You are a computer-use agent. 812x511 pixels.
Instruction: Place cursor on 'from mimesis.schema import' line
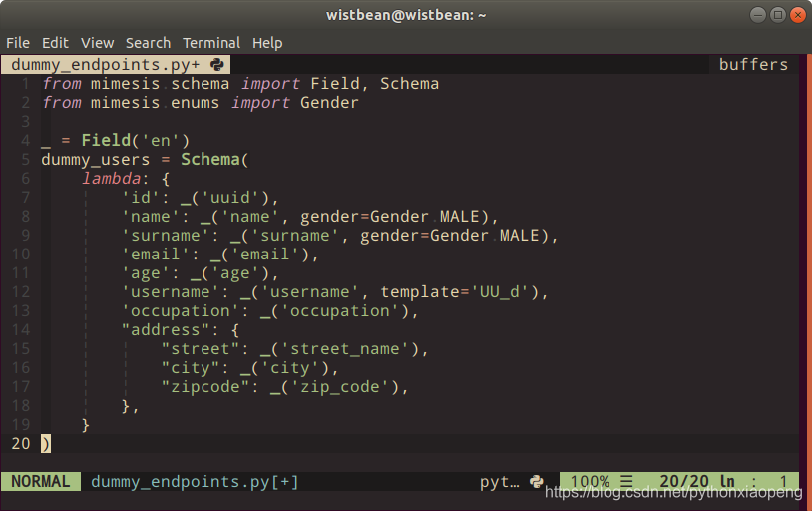coord(240,84)
